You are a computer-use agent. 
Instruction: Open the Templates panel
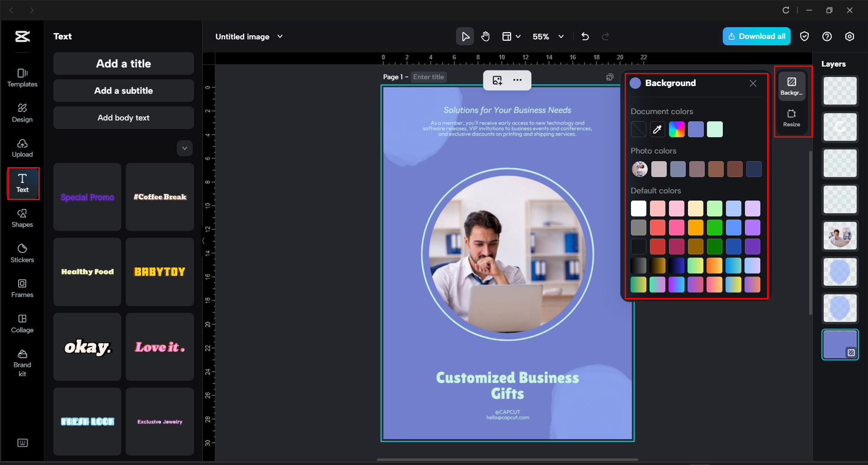point(22,77)
